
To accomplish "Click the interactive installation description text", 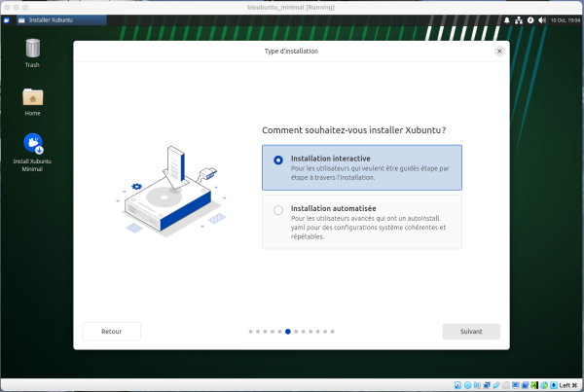I will 370,173.
